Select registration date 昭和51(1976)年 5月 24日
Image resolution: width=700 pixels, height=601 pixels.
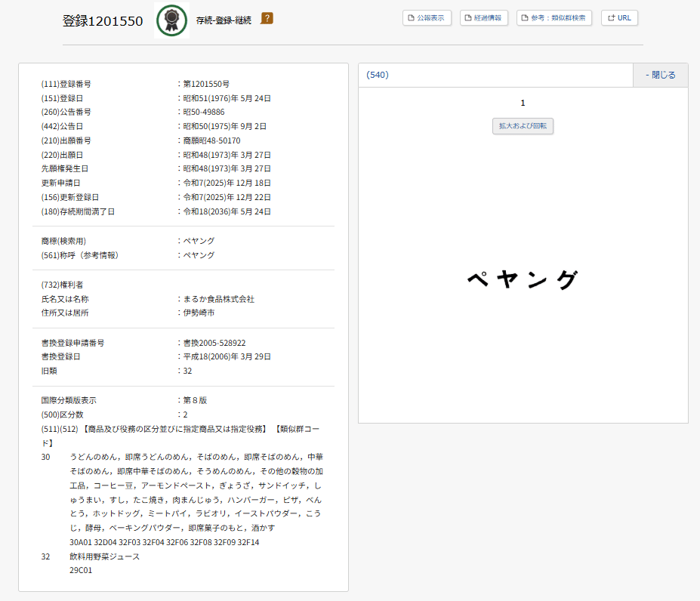click(227, 98)
